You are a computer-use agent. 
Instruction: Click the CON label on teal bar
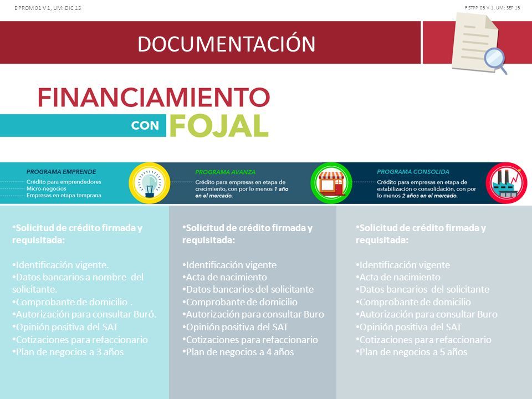point(145,126)
